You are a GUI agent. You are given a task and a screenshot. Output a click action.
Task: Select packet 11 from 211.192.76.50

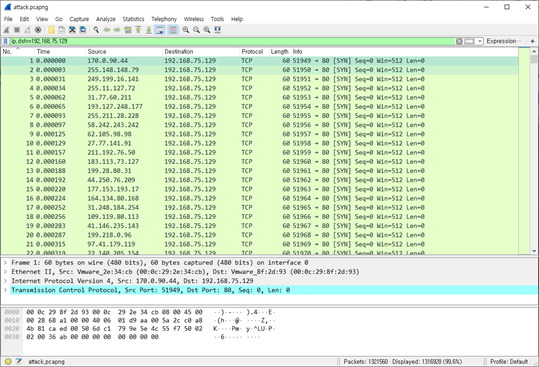pos(260,153)
